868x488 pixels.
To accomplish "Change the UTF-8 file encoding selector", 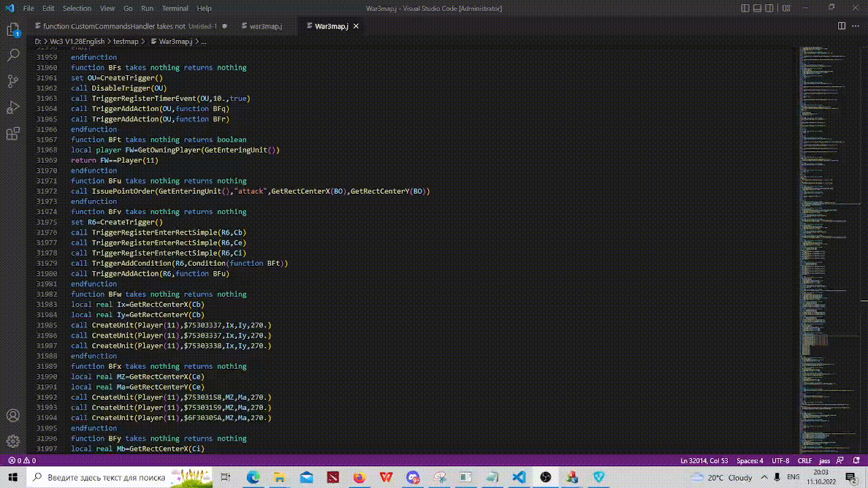I will tap(781, 461).
